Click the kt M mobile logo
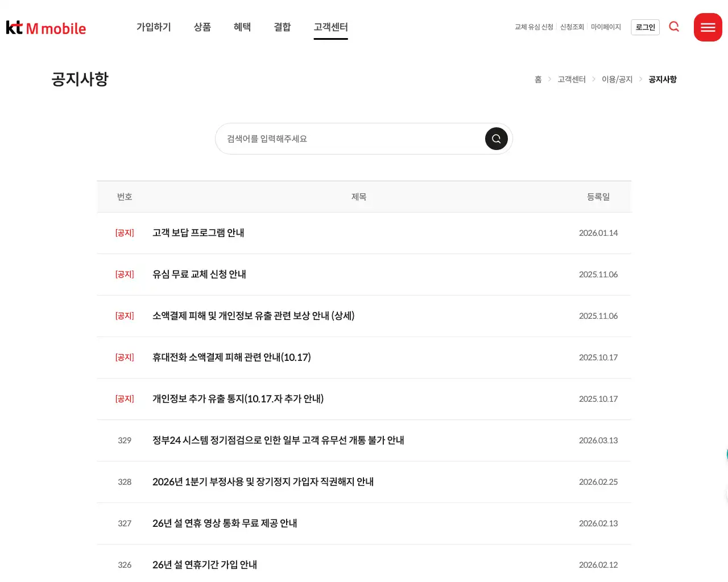Image resolution: width=728 pixels, height=582 pixels. coord(46,28)
